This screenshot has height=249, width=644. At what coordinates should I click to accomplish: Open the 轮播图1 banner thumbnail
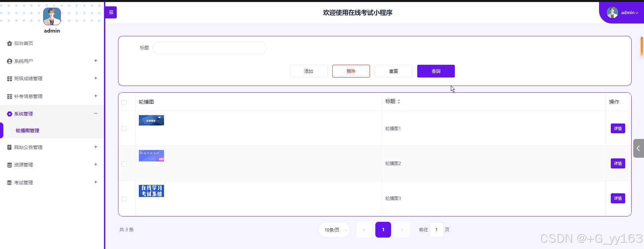[x=151, y=120]
